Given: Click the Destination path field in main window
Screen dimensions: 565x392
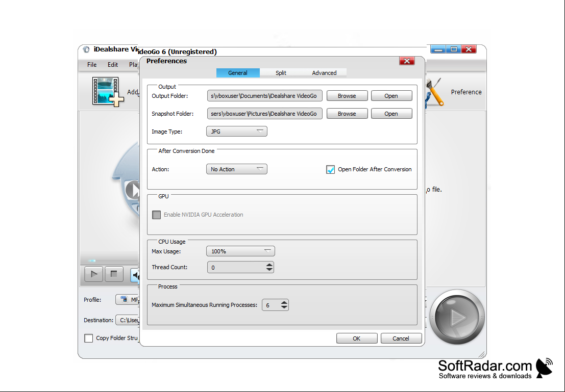Looking at the screenshot, I should 127,320.
